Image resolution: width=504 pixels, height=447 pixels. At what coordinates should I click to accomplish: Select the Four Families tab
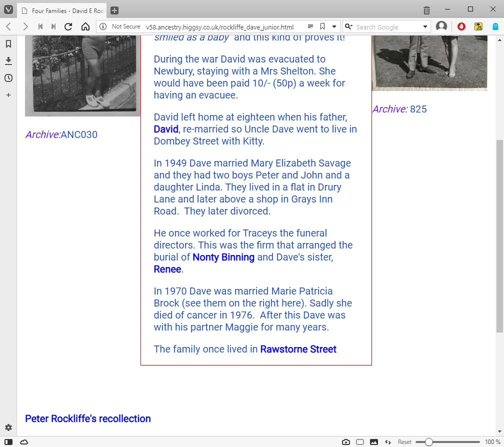[x=62, y=10]
